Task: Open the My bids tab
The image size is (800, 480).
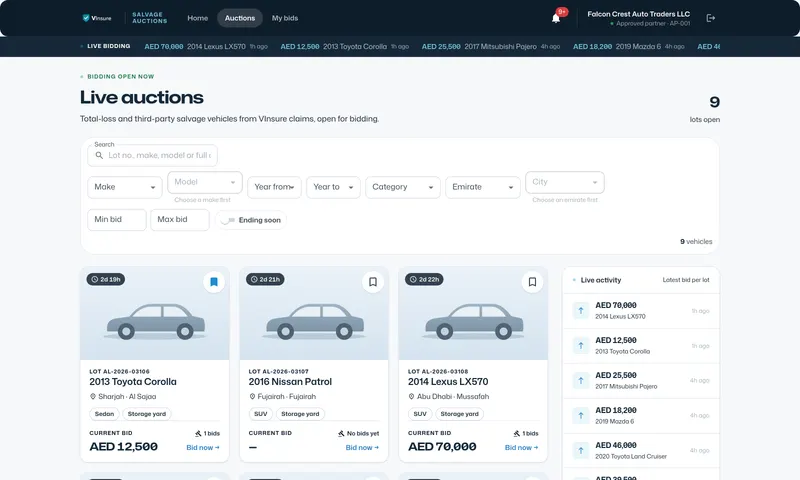Action: (285, 18)
